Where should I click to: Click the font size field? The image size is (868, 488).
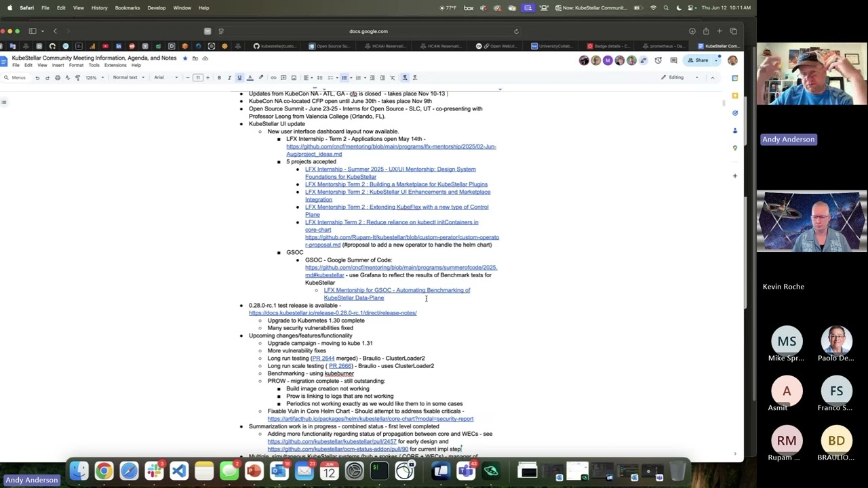pos(198,77)
